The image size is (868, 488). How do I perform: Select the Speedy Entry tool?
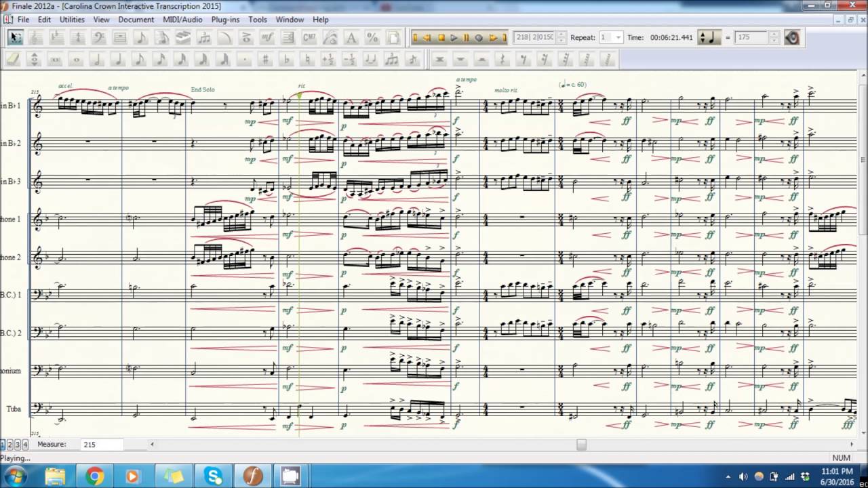click(x=162, y=38)
